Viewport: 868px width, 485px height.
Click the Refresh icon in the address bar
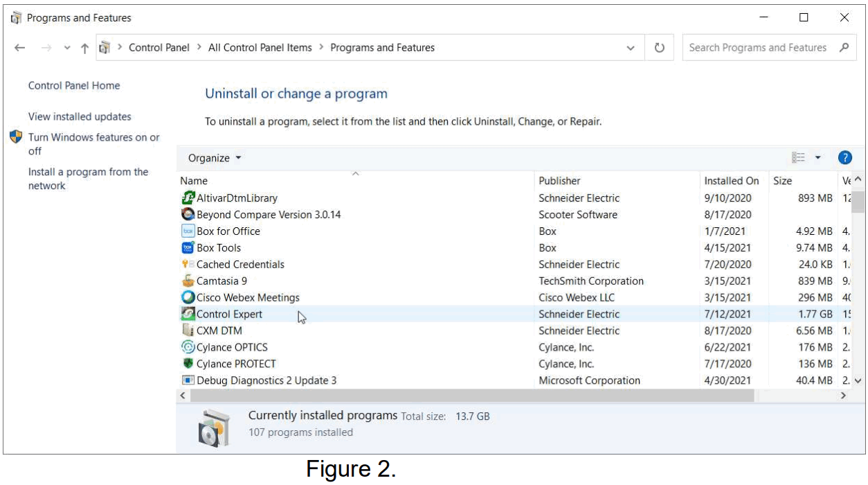click(659, 47)
